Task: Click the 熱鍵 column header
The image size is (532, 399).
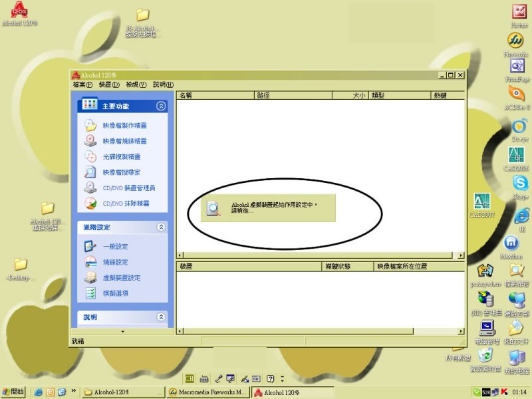Action: pyautogui.click(x=448, y=95)
